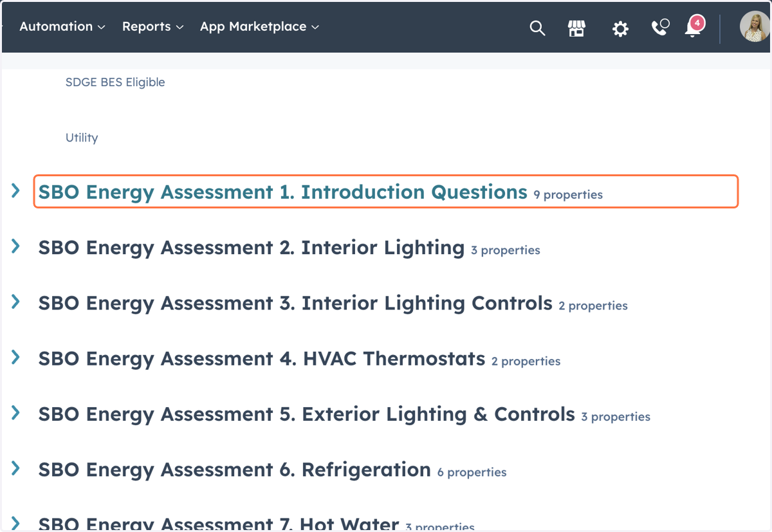Image resolution: width=772 pixels, height=532 pixels.
Task: Open the search magnifier icon
Action: [x=537, y=28]
